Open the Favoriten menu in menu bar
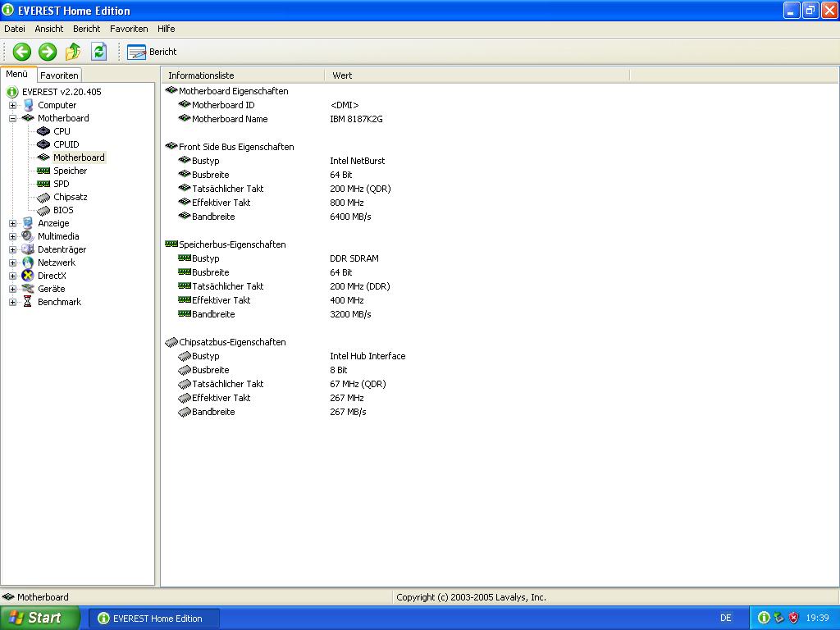The height and width of the screenshot is (630, 840). tap(129, 29)
